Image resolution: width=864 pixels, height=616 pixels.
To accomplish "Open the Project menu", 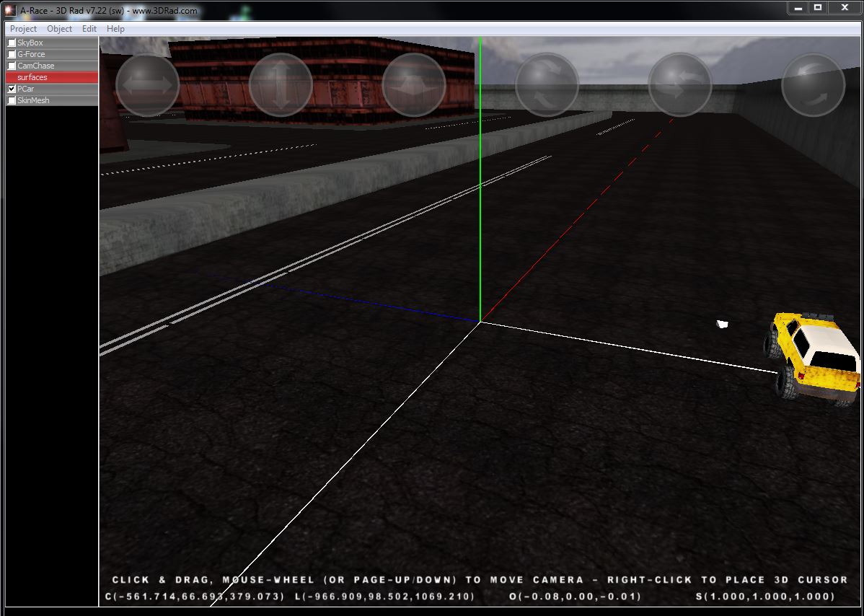I will [x=23, y=29].
